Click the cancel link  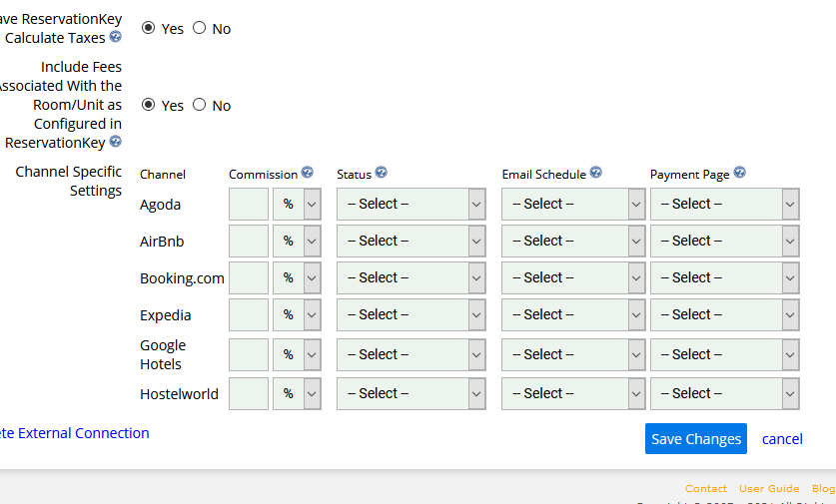pyautogui.click(x=782, y=439)
